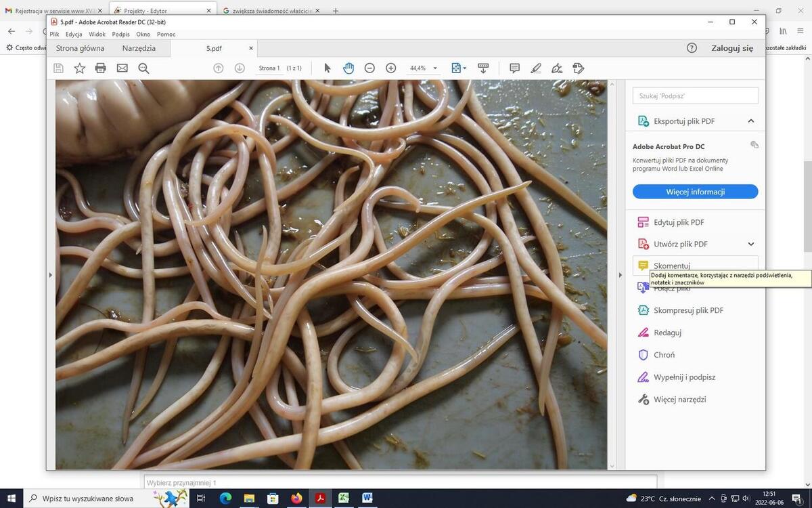Click the Więcej informacji button
Viewport: 812px width, 508px height.
coord(695,192)
